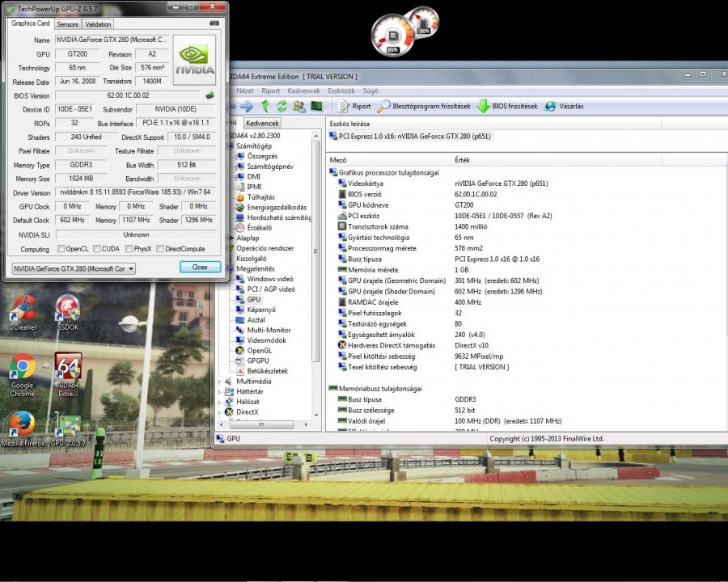Click the Érték column header

[557, 160]
